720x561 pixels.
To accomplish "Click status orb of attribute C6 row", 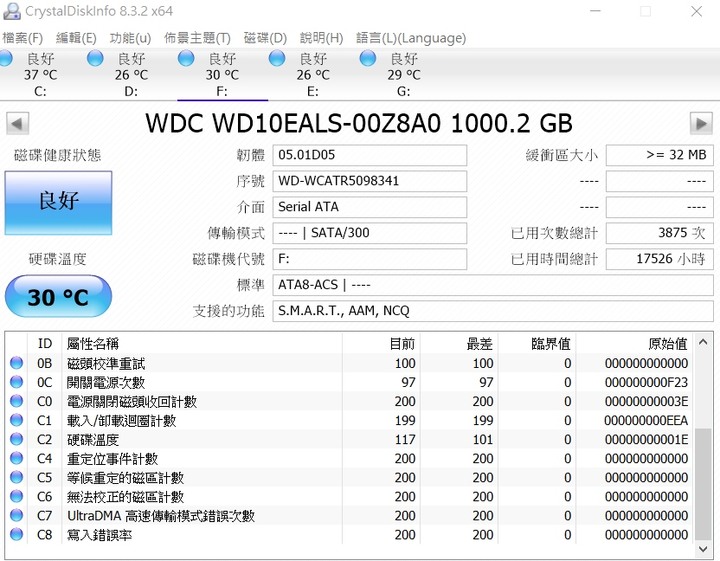I will pos(17,496).
